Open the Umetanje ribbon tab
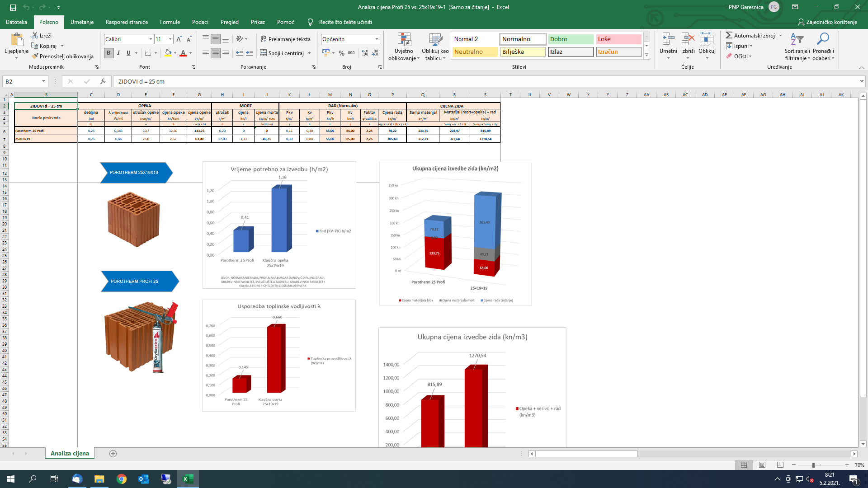The image size is (868, 488). click(82, 22)
